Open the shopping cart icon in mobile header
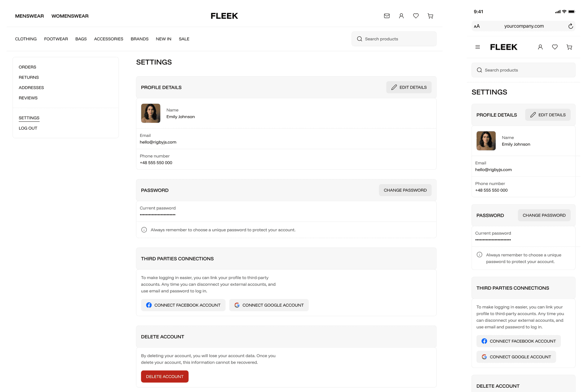 569,47
